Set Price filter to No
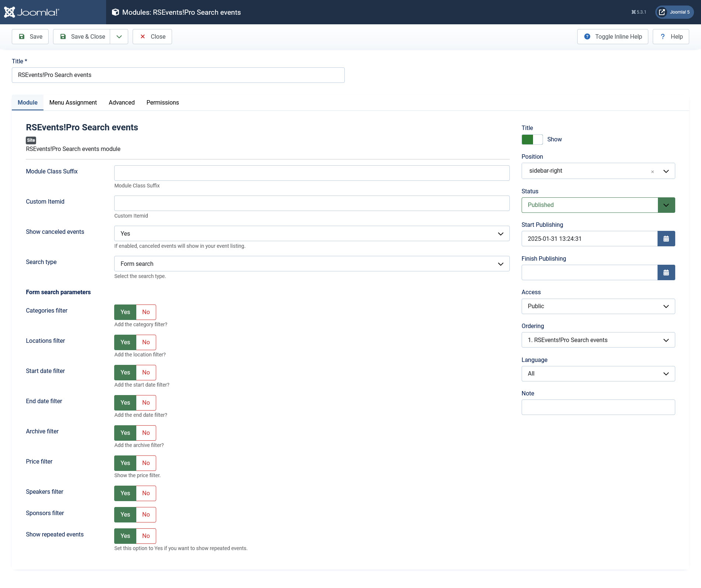This screenshot has width=701, height=588. click(146, 463)
